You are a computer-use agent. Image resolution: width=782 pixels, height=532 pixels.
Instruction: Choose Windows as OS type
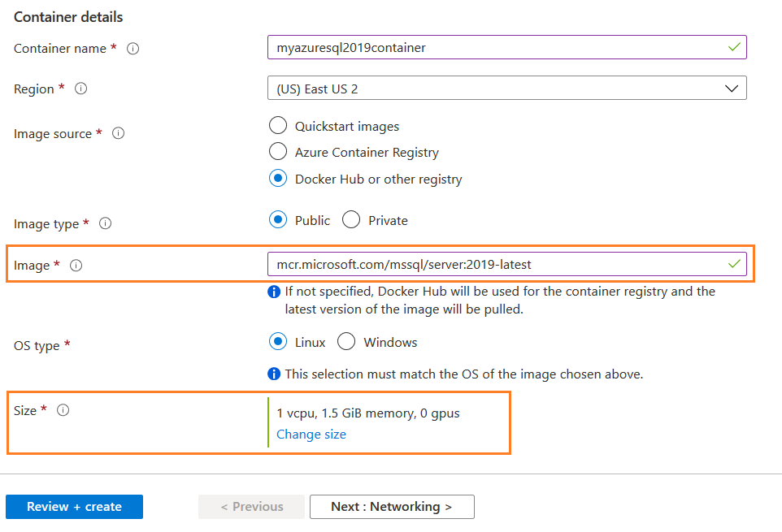click(346, 342)
